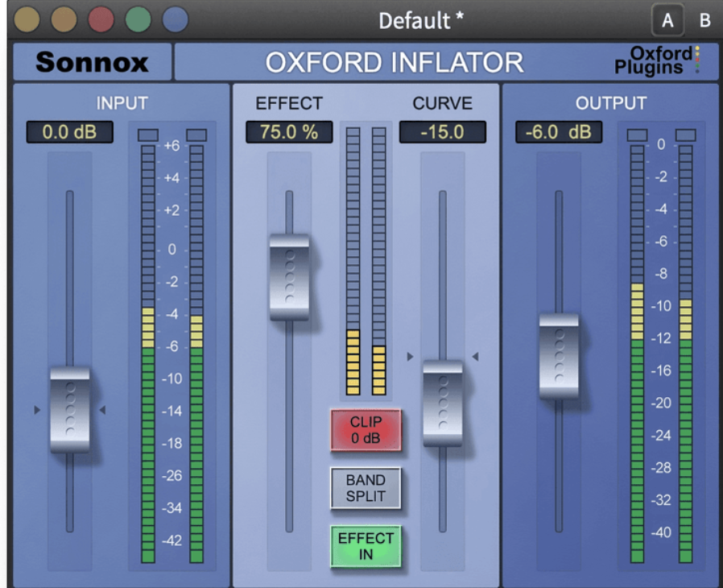Click the effect value field 75.0 %
The width and height of the screenshot is (723, 588).
(x=289, y=132)
